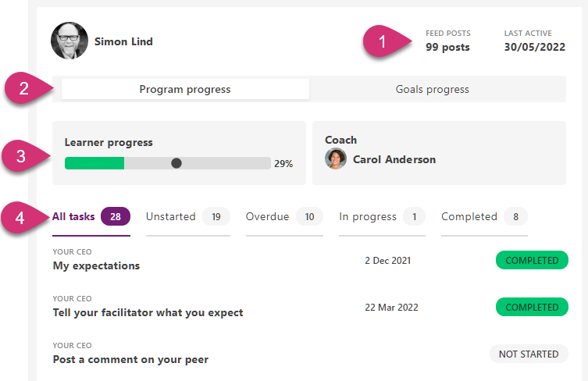This screenshot has width=588, height=381.
Task: Switch to Goals progress view
Action: point(432,89)
